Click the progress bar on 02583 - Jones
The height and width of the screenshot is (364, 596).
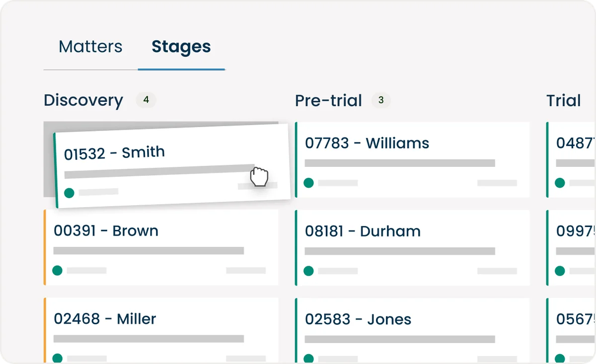(x=398, y=339)
